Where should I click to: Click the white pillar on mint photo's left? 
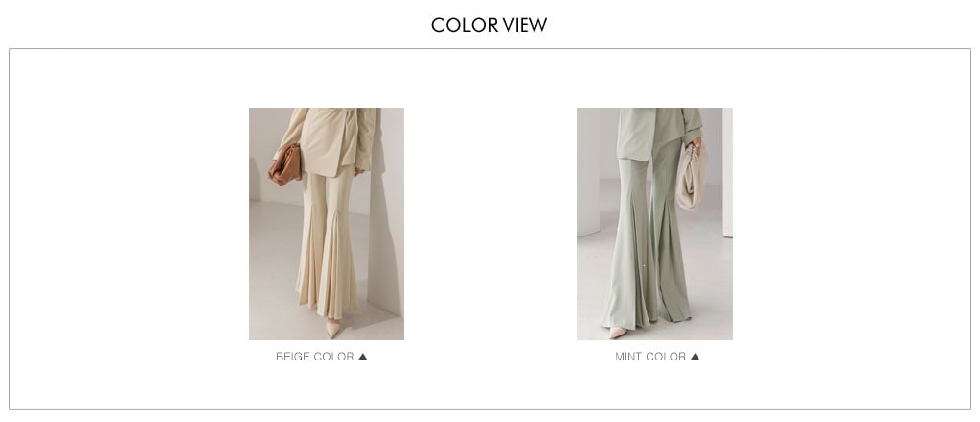[x=588, y=172]
